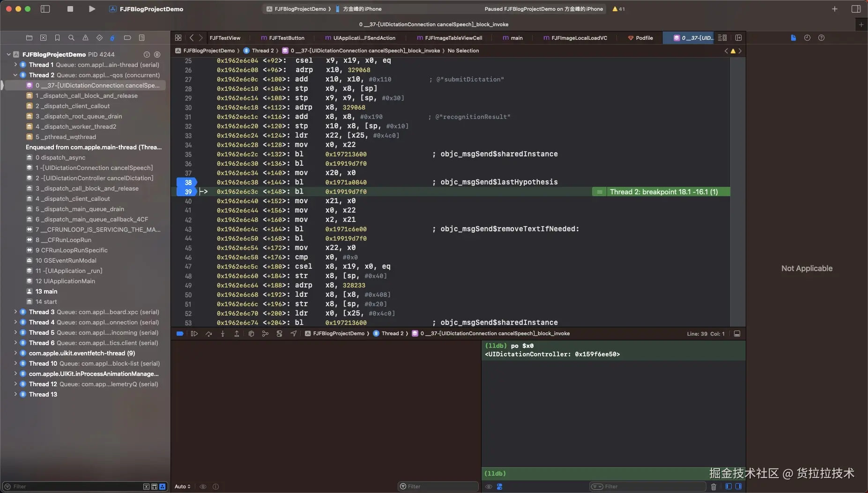Show the File inspector tab

(x=793, y=38)
